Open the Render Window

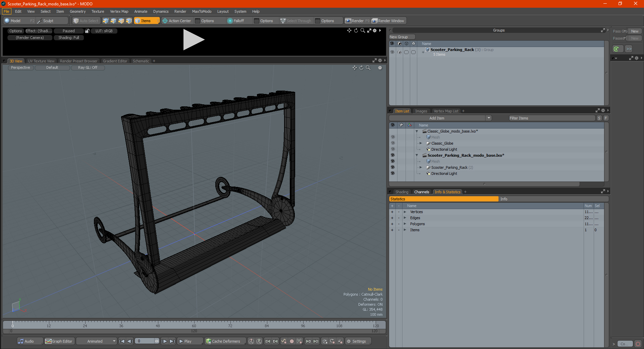pyautogui.click(x=388, y=21)
